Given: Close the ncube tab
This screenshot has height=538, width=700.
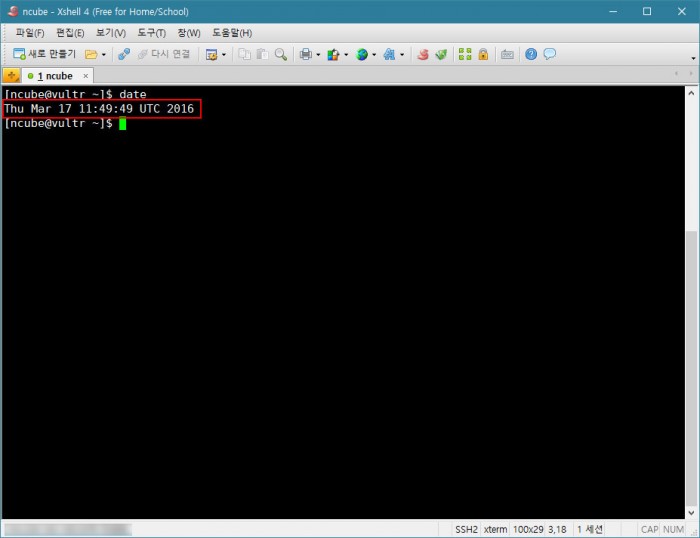Looking at the screenshot, I should (x=85, y=76).
